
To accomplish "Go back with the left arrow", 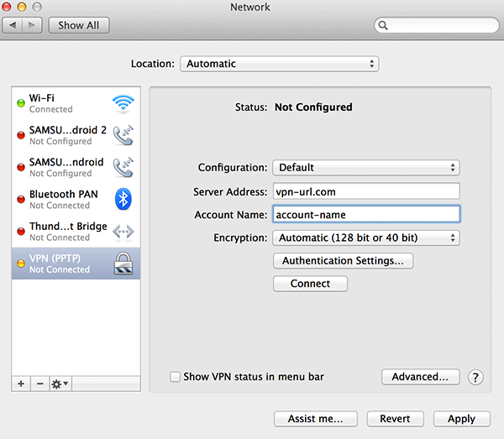I will tap(13, 25).
